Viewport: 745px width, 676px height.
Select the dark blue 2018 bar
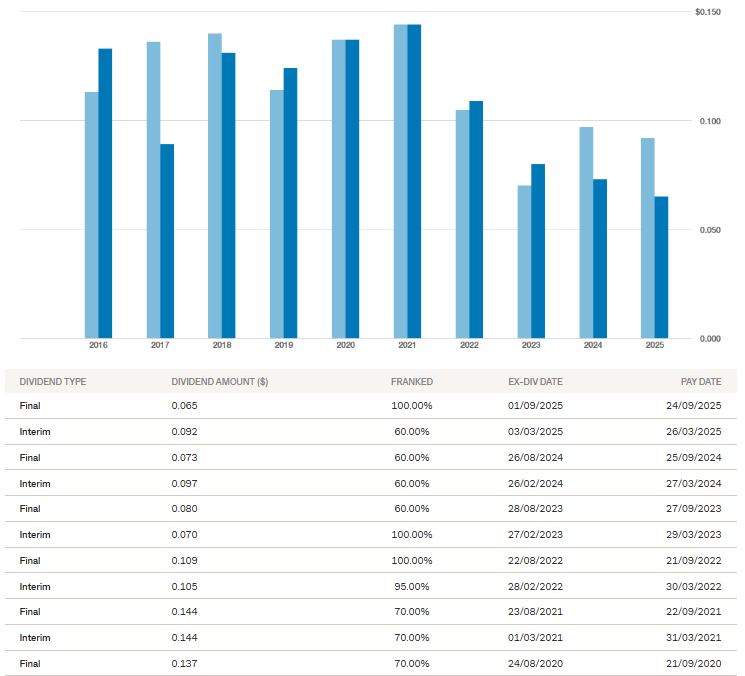tap(229, 194)
